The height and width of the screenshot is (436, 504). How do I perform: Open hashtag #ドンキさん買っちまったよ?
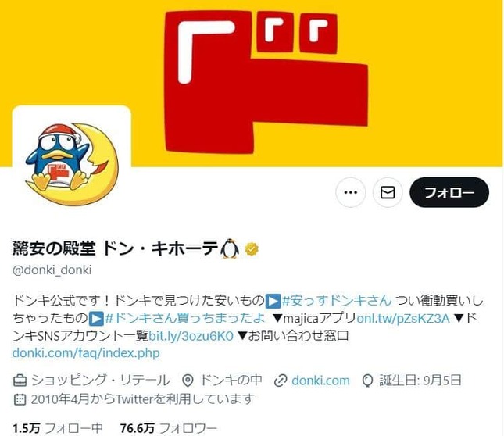tap(185, 318)
